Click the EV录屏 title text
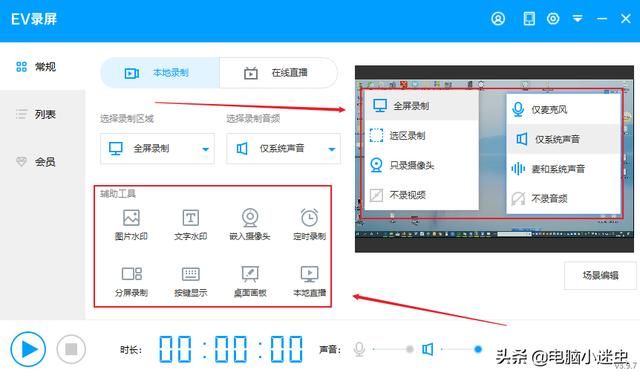640x376 pixels. coord(34,19)
